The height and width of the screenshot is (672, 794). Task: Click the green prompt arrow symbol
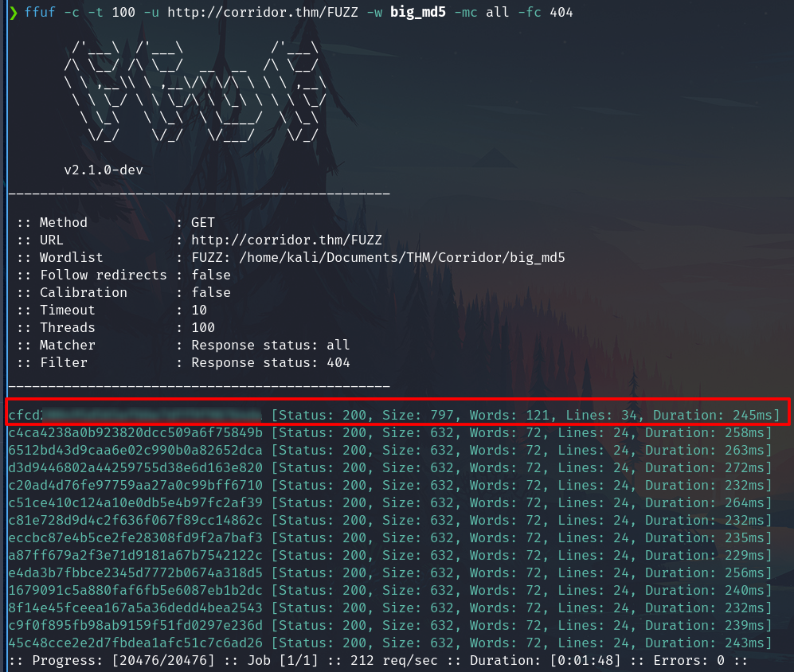click(x=12, y=13)
